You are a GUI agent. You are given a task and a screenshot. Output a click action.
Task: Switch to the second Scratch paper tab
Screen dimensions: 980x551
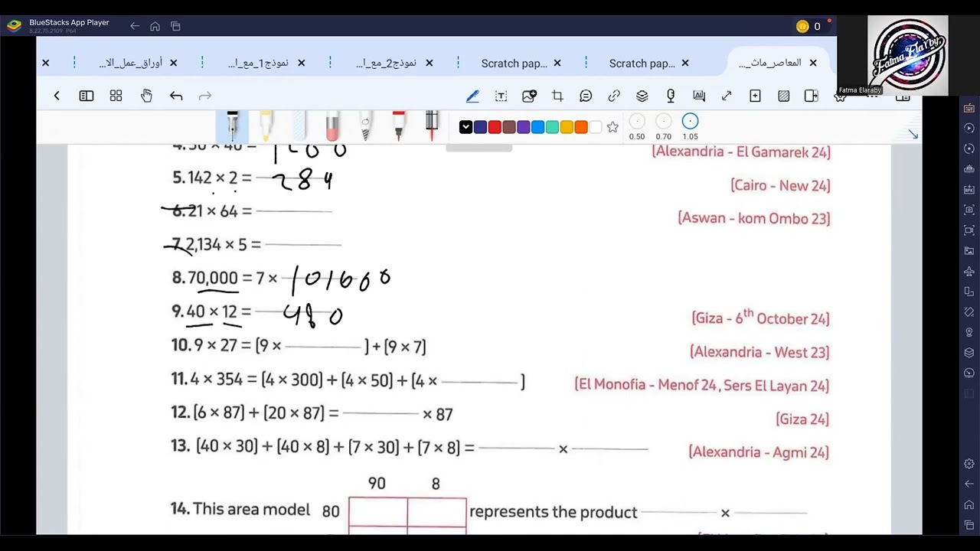click(x=642, y=63)
